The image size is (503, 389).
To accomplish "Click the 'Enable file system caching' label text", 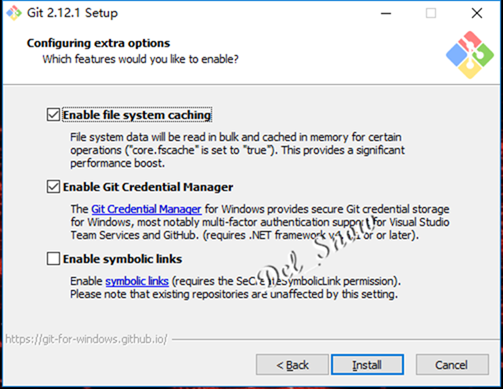I will click(x=137, y=115).
